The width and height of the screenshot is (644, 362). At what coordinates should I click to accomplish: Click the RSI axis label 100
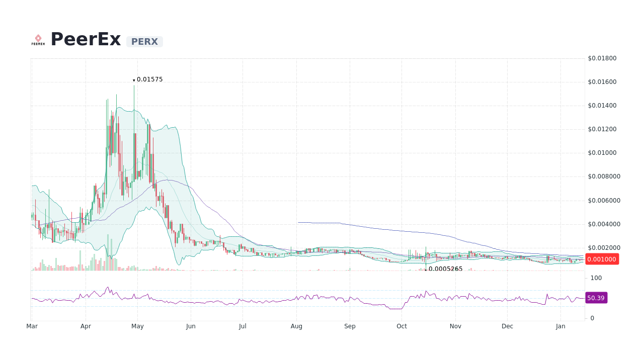pyautogui.click(x=596, y=278)
